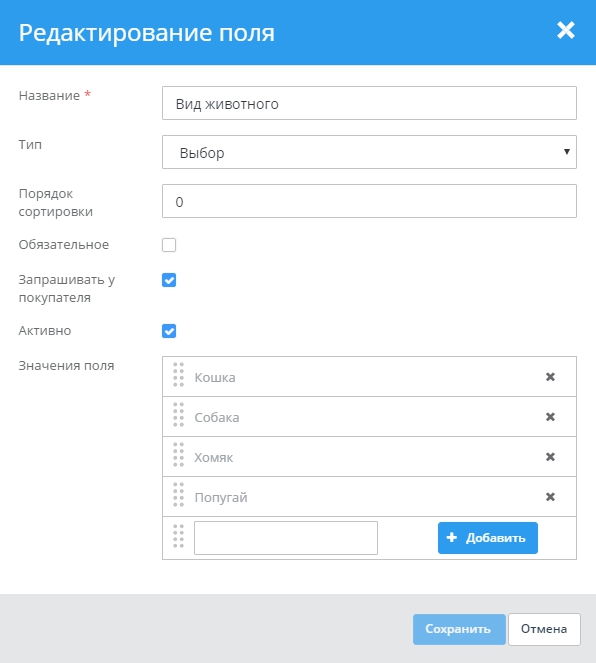Click the drag handle beside Попугай
This screenshot has width=596, height=663.
point(178,494)
